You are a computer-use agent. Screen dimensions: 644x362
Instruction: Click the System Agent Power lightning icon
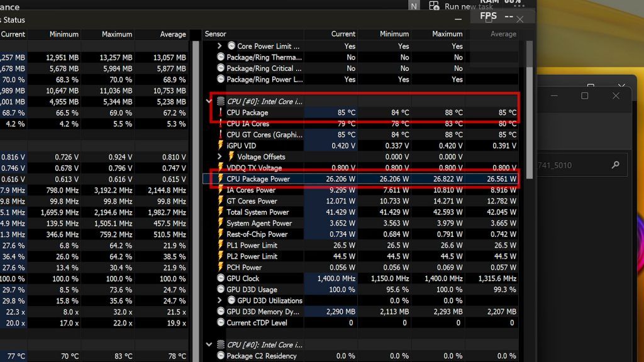tap(221, 223)
